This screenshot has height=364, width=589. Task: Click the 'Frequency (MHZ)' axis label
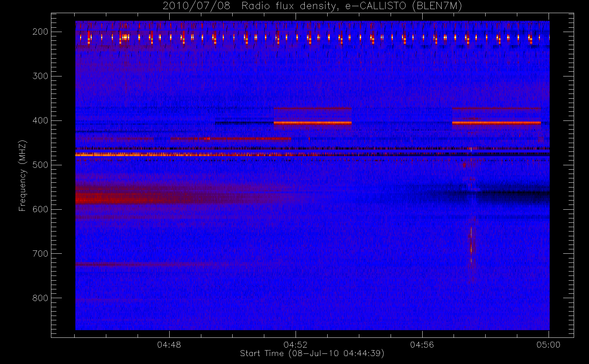23,175
